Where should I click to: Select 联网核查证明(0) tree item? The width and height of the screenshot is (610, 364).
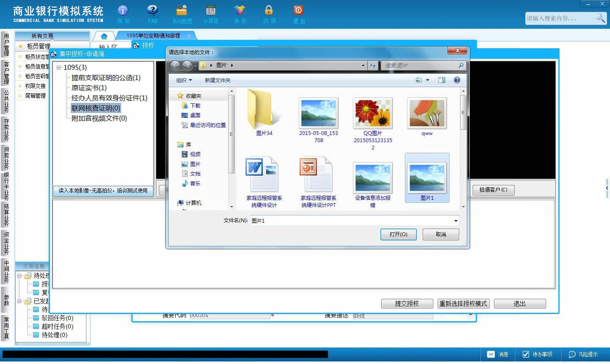pos(96,108)
